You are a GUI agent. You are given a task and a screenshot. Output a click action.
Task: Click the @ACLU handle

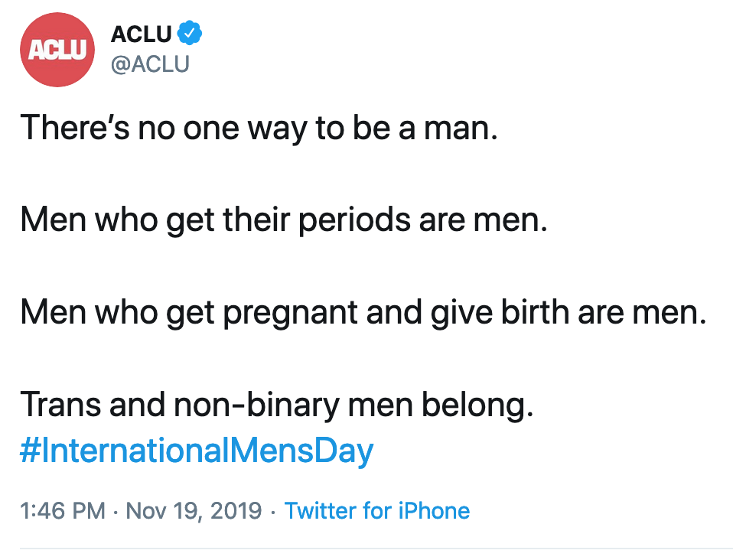(150, 64)
